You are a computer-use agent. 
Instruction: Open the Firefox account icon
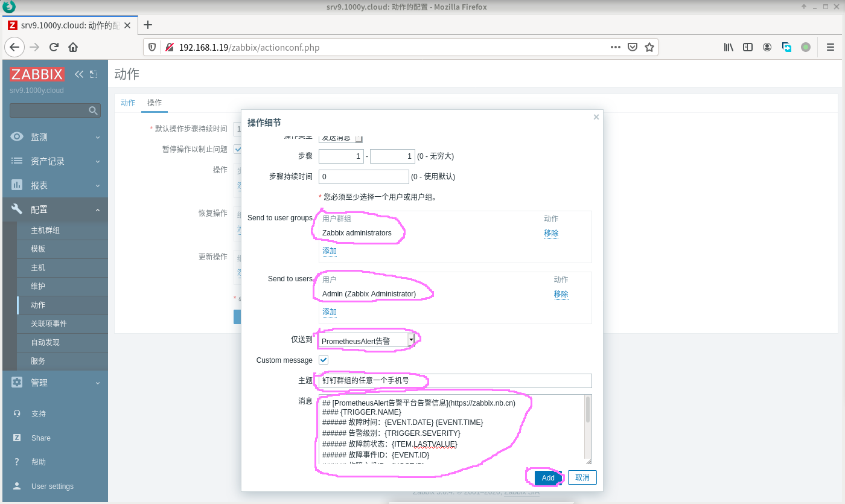click(767, 47)
